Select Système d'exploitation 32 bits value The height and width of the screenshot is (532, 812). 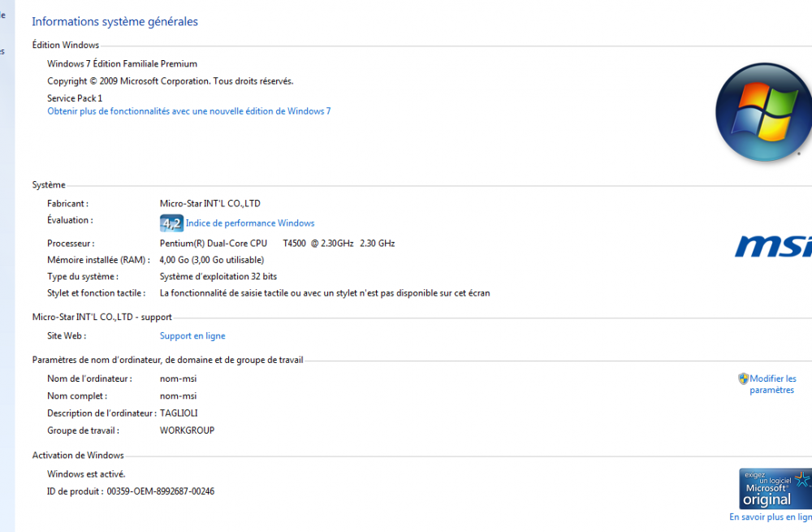point(218,277)
